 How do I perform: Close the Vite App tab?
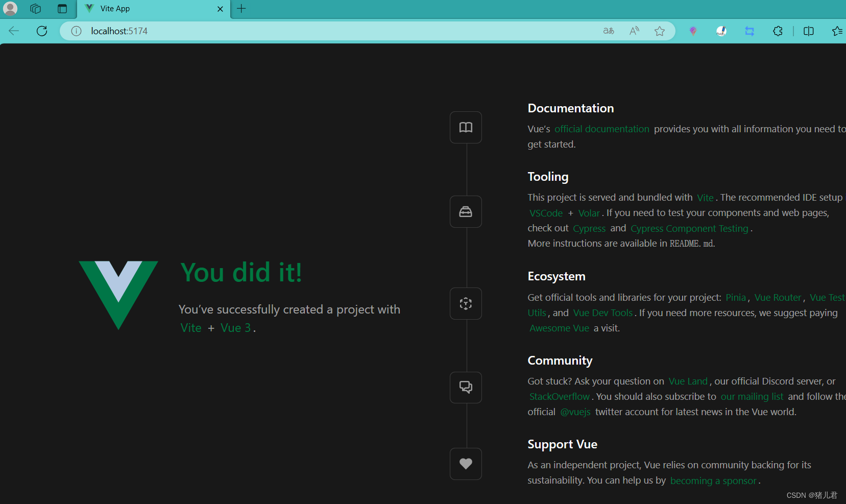pos(220,9)
